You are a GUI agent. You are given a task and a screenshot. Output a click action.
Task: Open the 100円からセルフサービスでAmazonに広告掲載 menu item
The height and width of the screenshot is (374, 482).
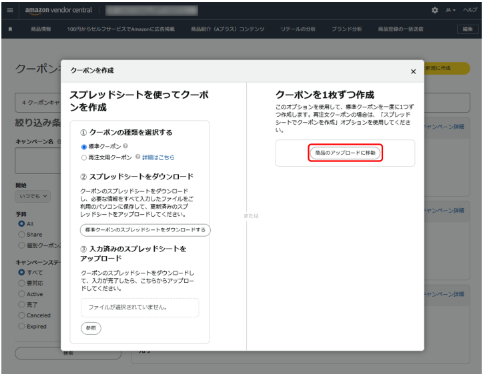click(121, 29)
